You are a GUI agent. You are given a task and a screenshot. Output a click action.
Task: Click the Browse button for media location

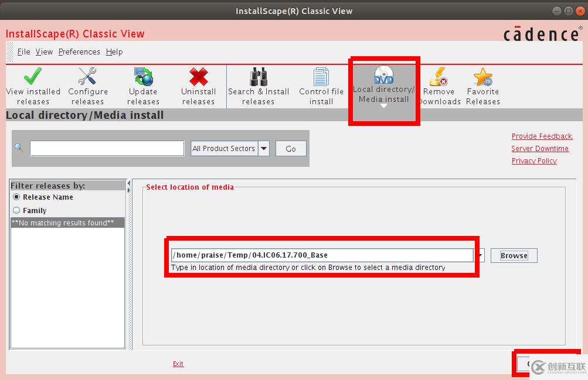[x=513, y=255]
